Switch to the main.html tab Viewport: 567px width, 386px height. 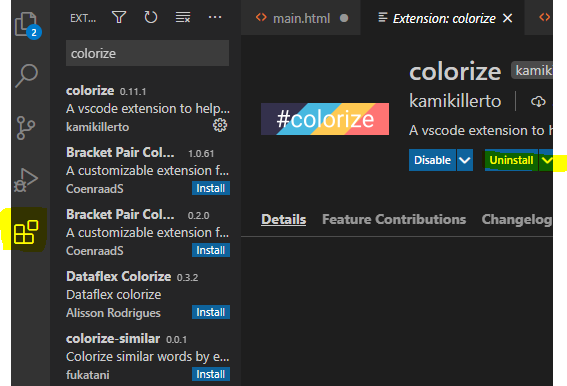pyautogui.click(x=301, y=18)
